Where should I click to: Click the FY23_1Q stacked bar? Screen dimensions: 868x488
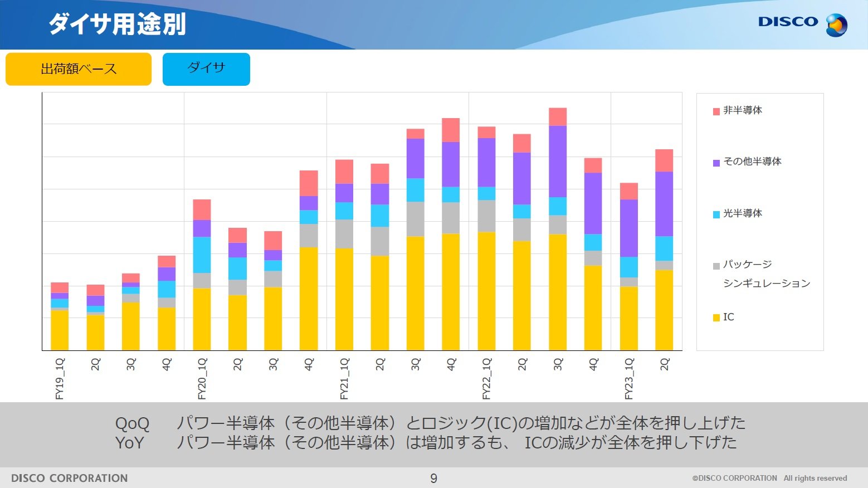[629, 266]
